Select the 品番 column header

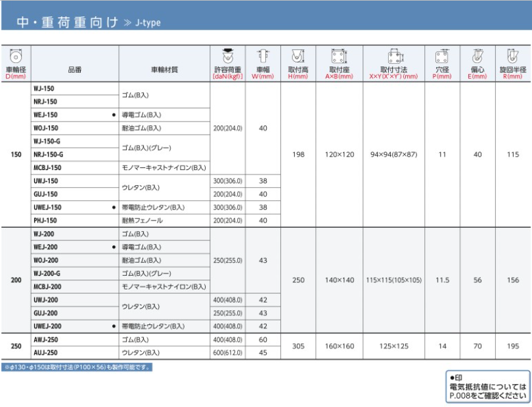point(75,68)
